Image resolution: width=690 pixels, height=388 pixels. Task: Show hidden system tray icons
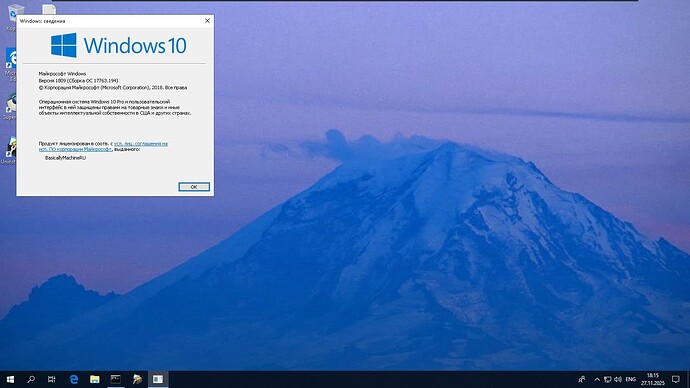pyautogui.click(x=597, y=379)
